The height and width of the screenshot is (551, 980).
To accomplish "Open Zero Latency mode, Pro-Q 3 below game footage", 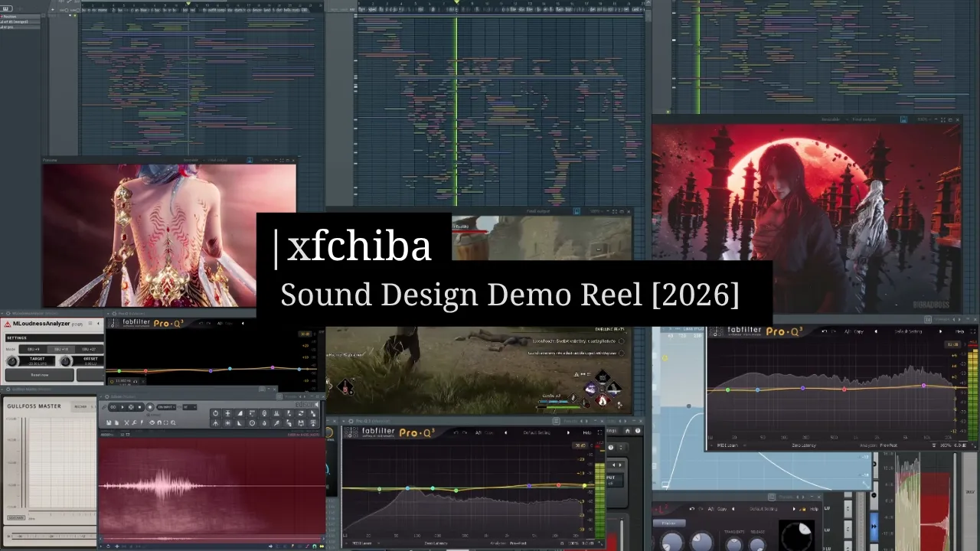I will [436, 543].
